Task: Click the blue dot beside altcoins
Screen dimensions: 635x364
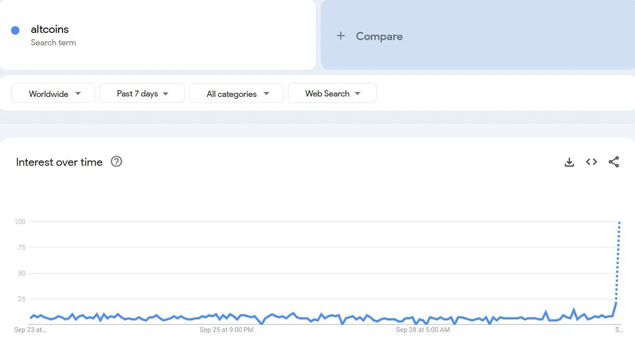Action: pyautogui.click(x=15, y=30)
